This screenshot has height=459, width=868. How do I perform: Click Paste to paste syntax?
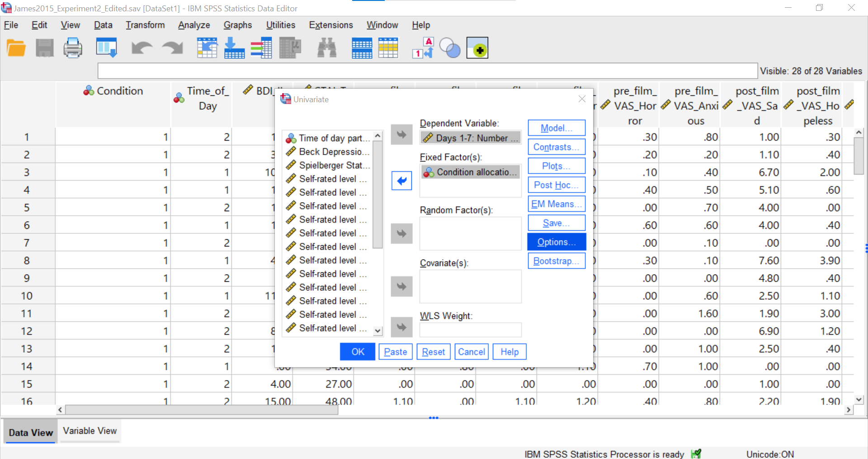(x=396, y=352)
